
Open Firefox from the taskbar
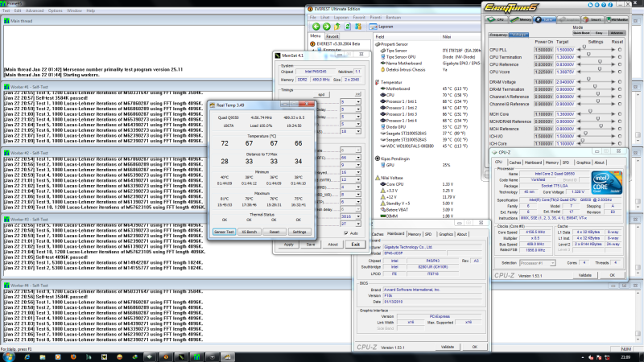[x=73, y=357]
